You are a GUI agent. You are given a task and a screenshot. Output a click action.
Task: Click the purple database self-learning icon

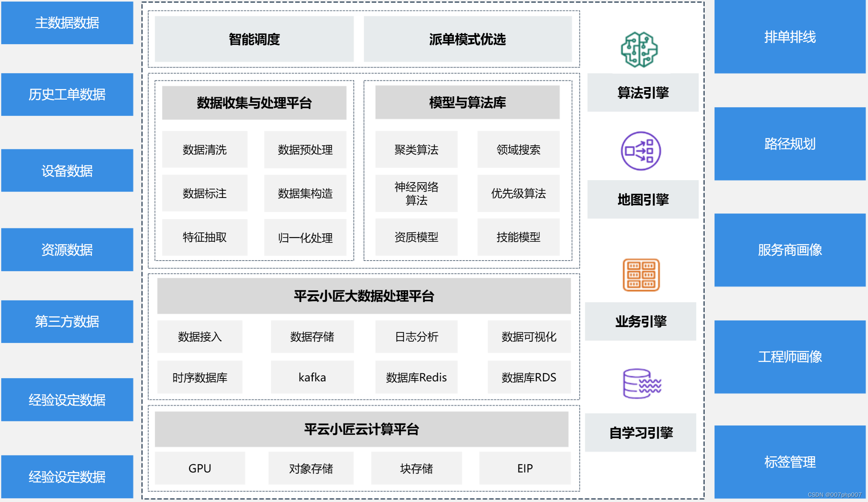point(642,383)
